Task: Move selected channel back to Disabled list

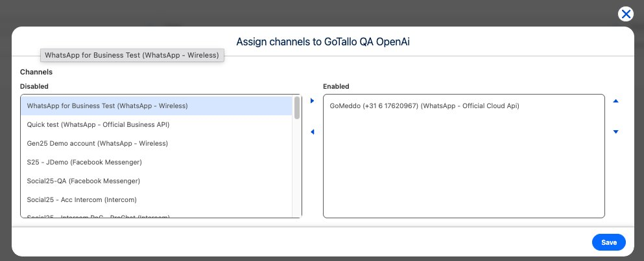Action: 312,132
